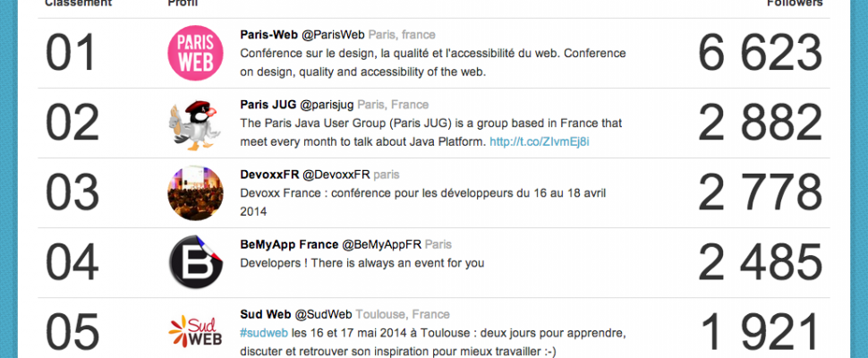The height and width of the screenshot is (358, 868).
Task: Click the Sud Web profile name
Action: pyautogui.click(x=265, y=314)
